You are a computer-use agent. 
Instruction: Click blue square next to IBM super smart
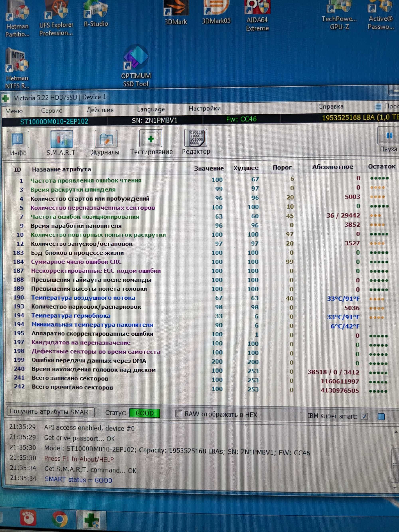(381, 417)
